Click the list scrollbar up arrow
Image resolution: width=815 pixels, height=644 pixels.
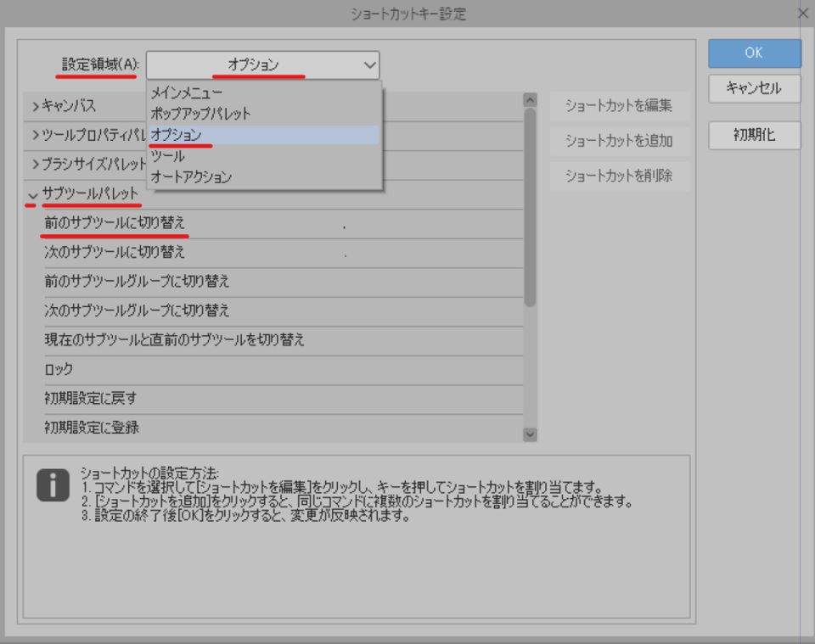point(530,100)
